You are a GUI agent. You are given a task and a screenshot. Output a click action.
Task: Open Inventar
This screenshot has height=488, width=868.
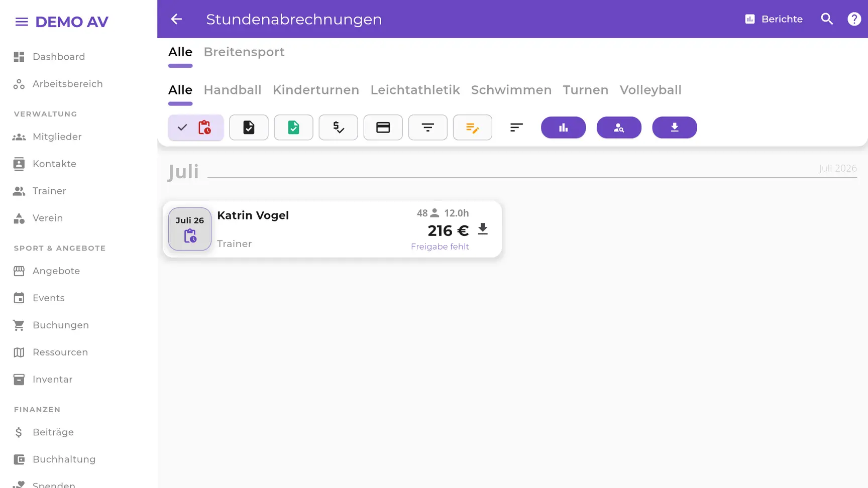tap(43, 379)
